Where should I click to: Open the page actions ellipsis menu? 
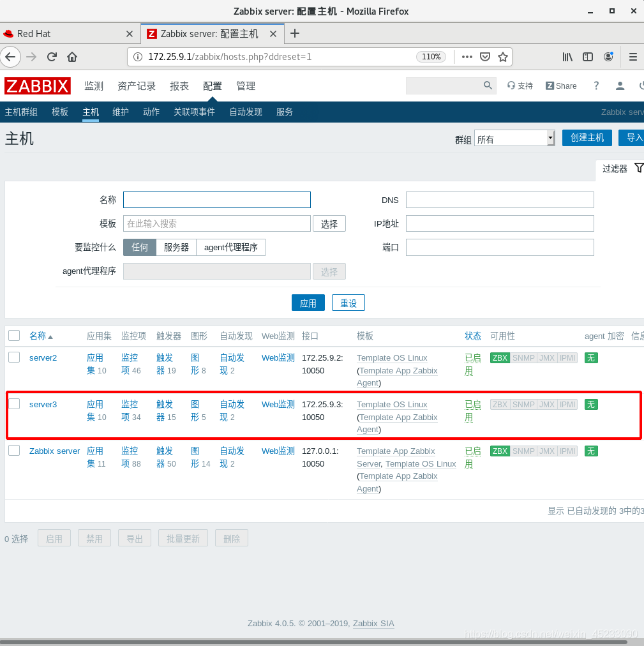click(467, 57)
